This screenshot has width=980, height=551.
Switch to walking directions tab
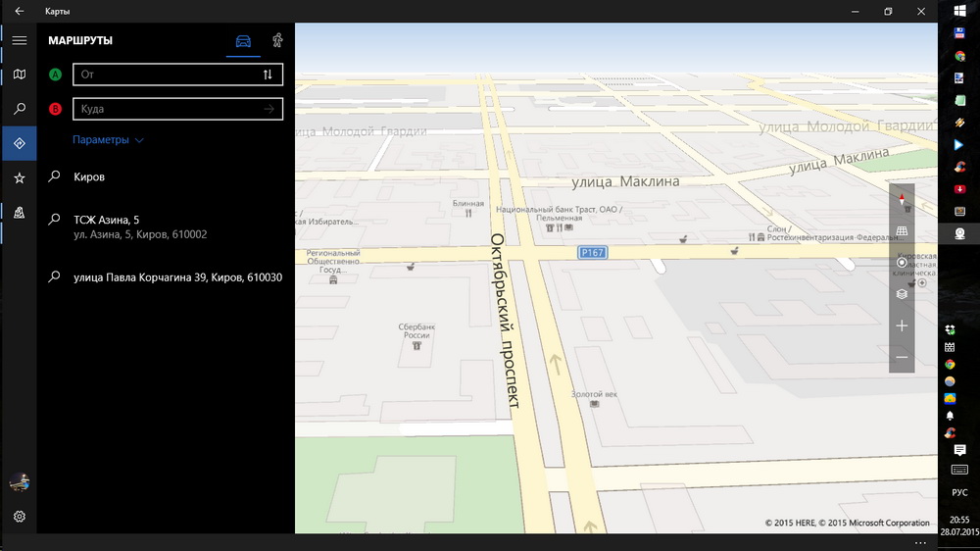(277, 40)
